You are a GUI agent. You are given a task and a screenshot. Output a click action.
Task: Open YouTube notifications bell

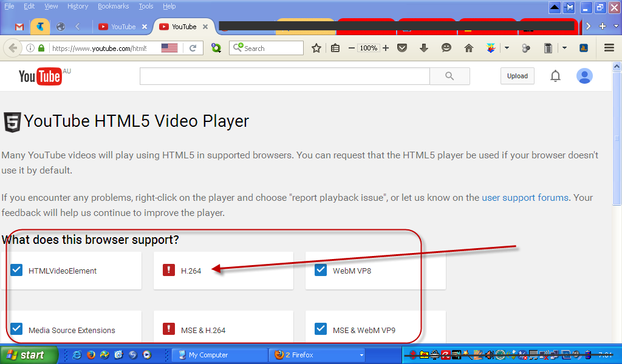pyautogui.click(x=555, y=76)
